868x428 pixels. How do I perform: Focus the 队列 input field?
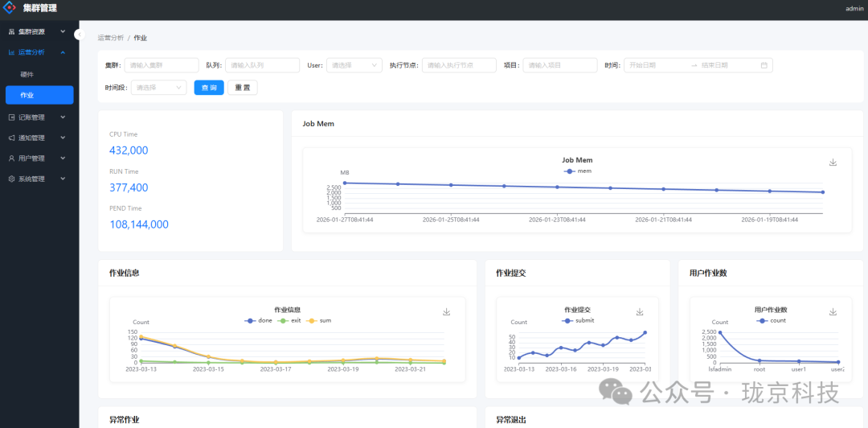(262, 65)
